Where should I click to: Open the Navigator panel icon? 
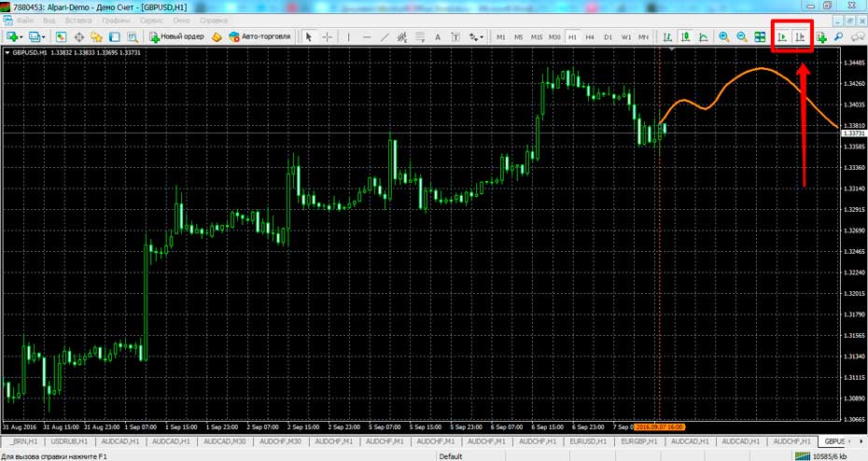coord(96,37)
